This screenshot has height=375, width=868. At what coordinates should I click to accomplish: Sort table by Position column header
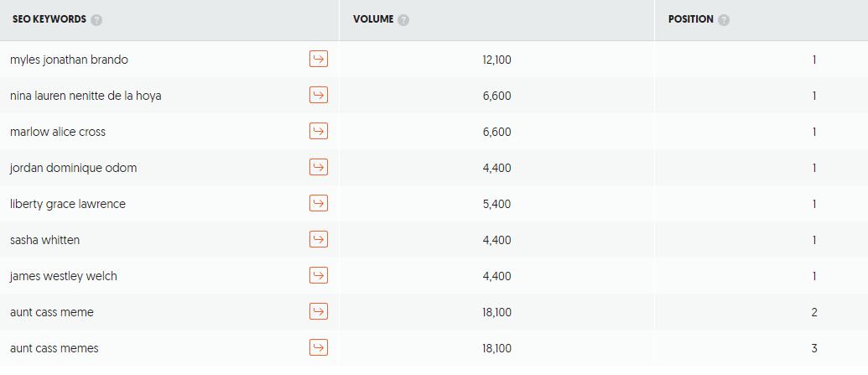pos(691,19)
